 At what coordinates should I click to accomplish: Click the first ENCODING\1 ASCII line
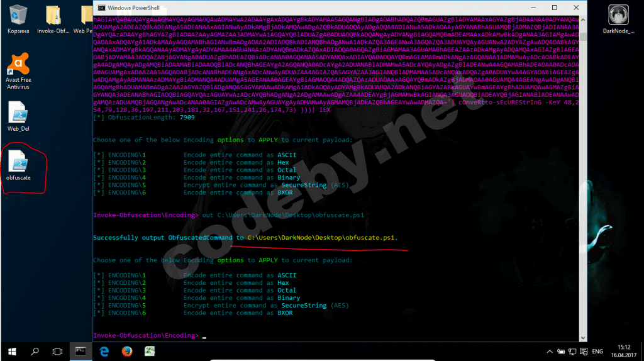click(x=195, y=155)
